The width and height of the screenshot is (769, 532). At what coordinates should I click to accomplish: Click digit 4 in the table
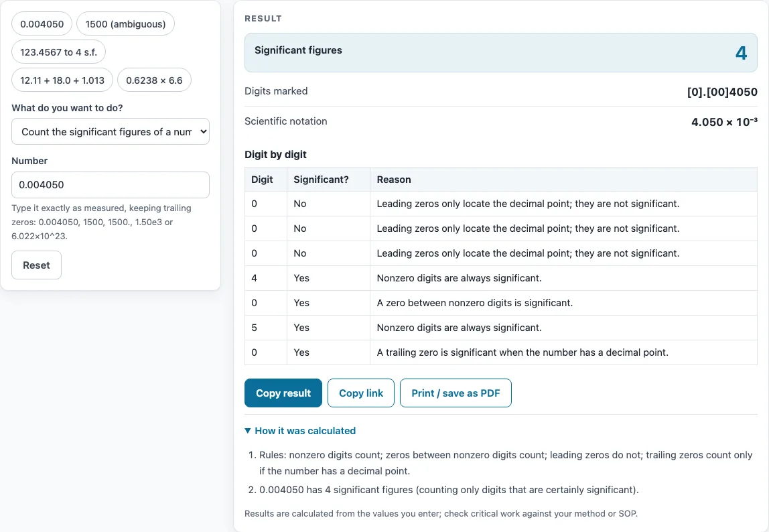click(254, 278)
